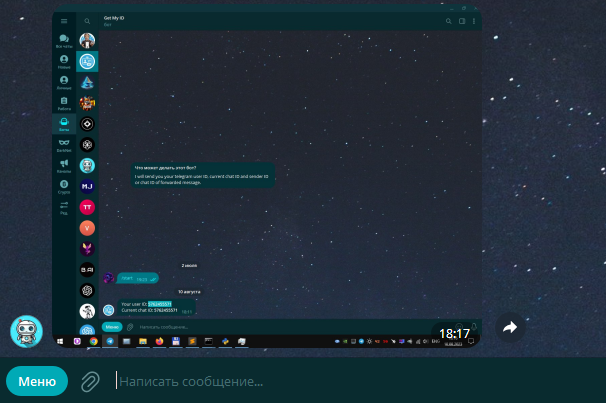The height and width of the screenshot is (403, 606).
Task: Open Firefox from the taskbar
Action: click(158, 341)
